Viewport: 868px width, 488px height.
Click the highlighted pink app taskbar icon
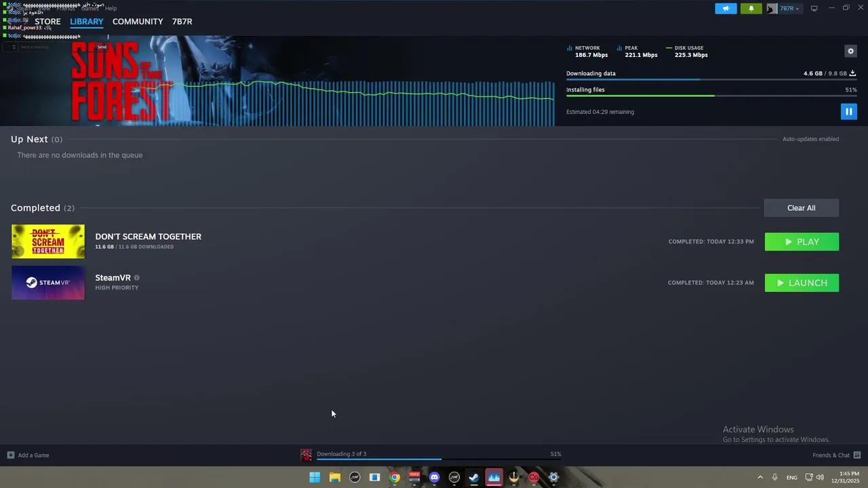click(494, 477)
